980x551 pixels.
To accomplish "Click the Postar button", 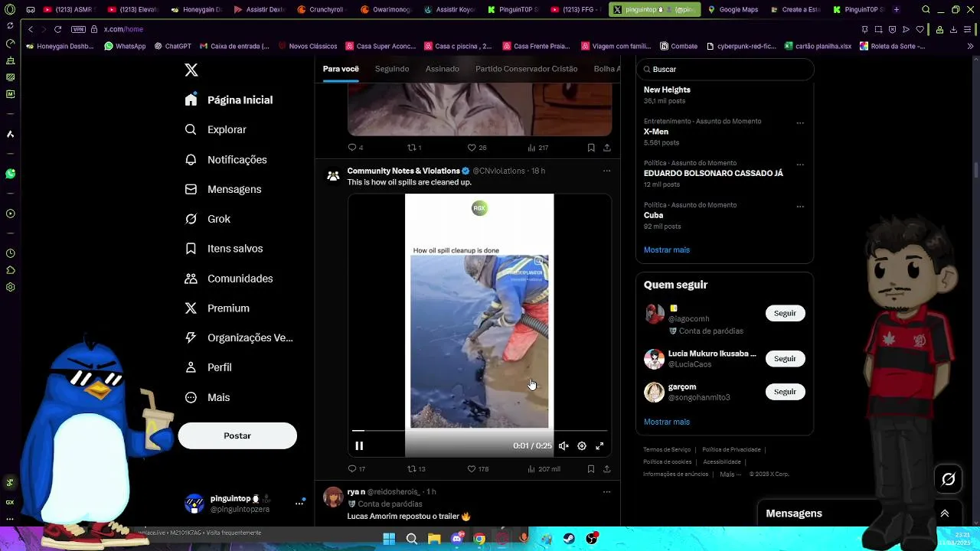I will tap(237, 435).
